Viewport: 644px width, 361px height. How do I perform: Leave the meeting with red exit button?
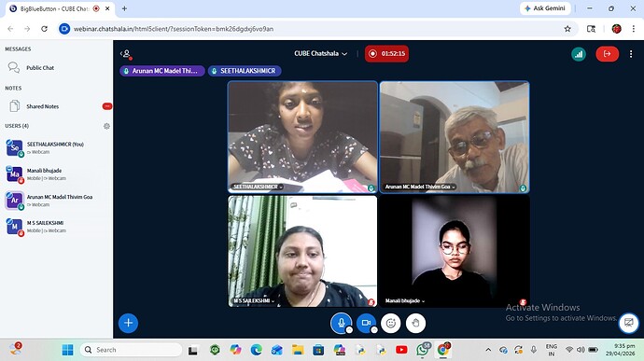[607, 54]
